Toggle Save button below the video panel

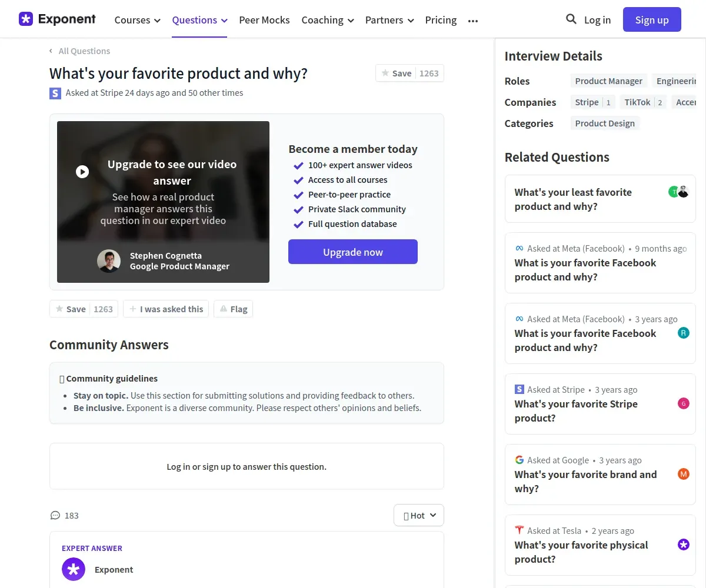coord(84,309)
